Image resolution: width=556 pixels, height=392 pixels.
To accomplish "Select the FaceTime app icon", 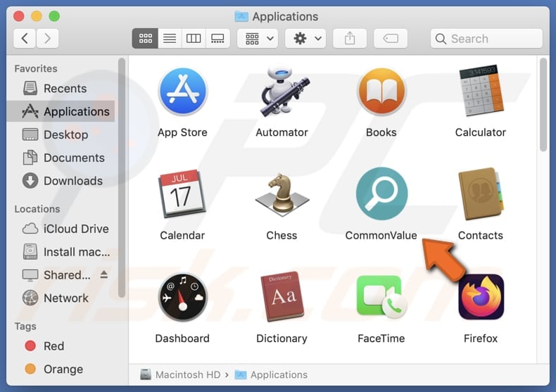I will [381, 297].
